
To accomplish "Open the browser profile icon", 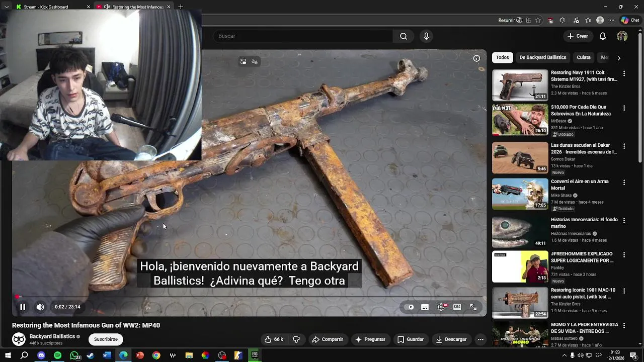I will coord(600,21).
